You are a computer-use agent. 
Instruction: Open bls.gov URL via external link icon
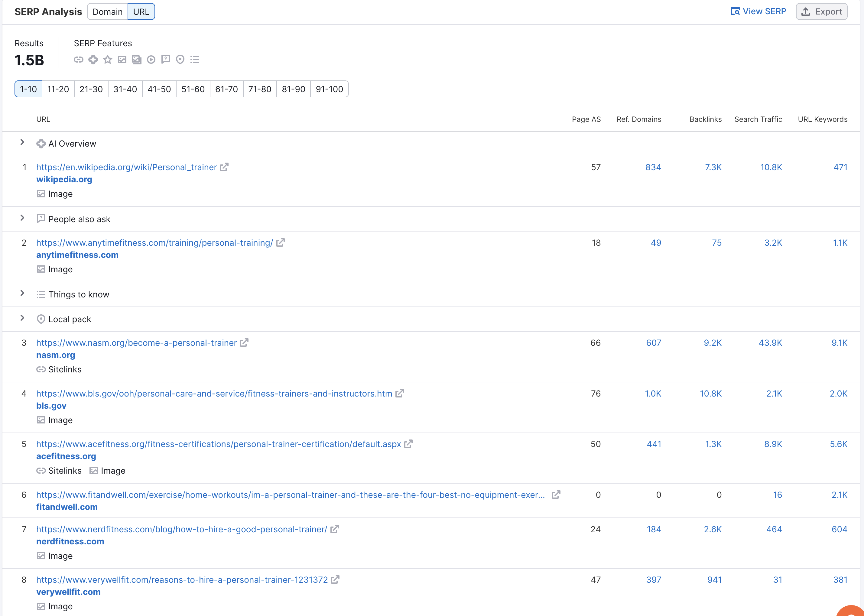pyautogui.click(x=399, y=393)
